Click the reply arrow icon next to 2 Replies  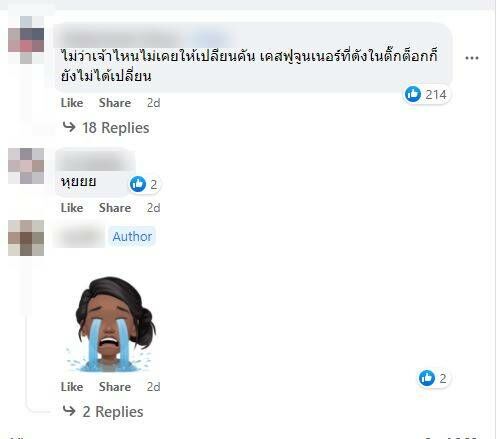[x=69, y=411]
